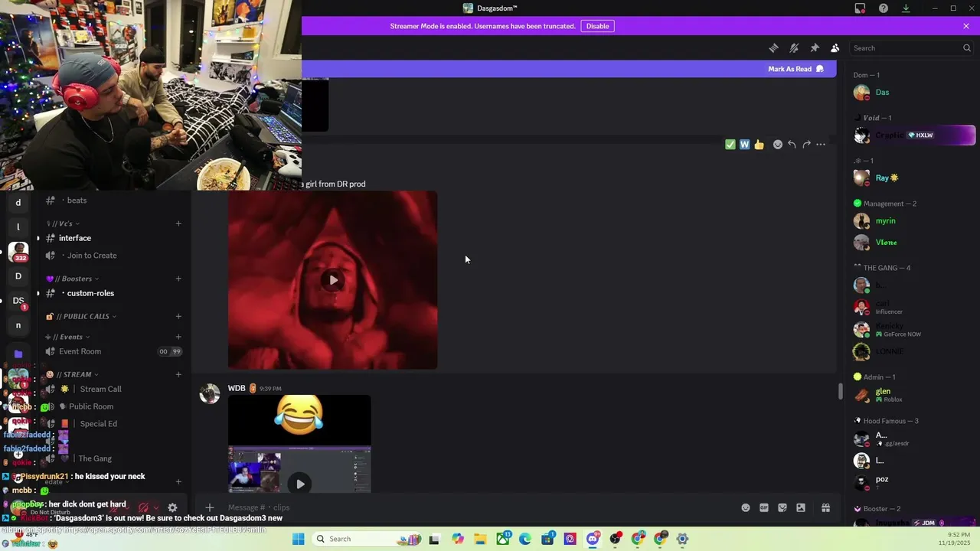Collapse the // STREAM category
The image size is (980, 551).
(73, 374)
